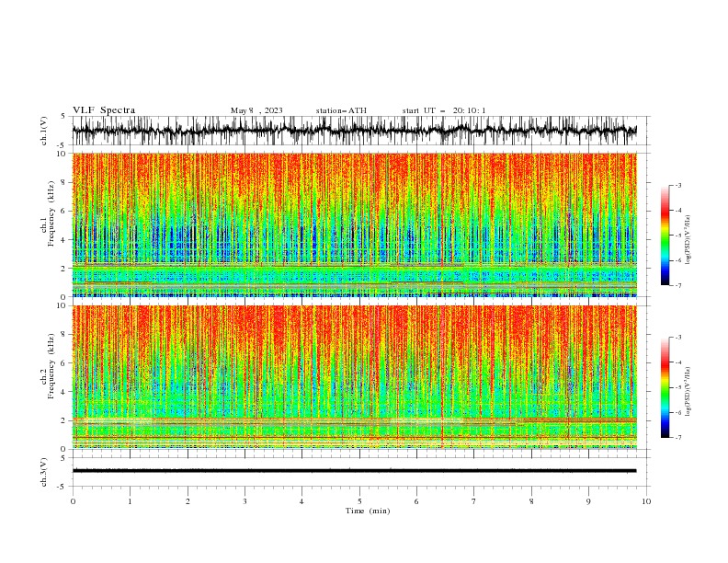
Task: Click the "8" tick on the time axis
Action: tap(531, 501)
